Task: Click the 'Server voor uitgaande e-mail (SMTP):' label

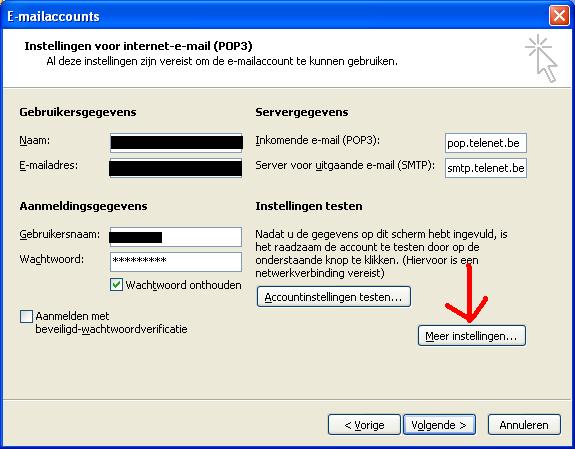Action: click(345, 165)
